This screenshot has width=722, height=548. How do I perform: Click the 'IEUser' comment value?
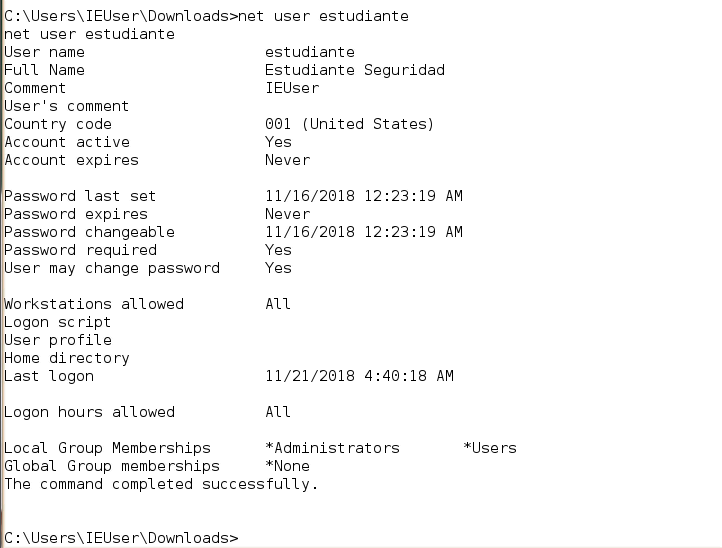(291, 88)
